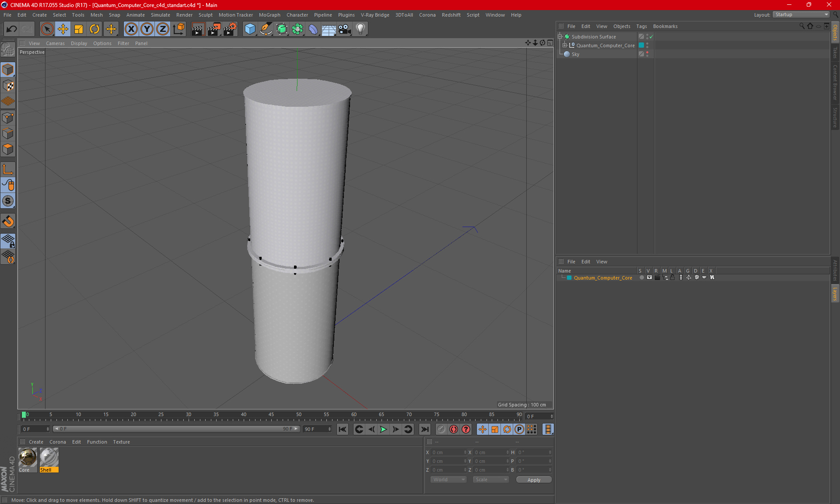
Task: Toggle Quantum_Computer_Core visibility dots
Action: click(647, 45)
